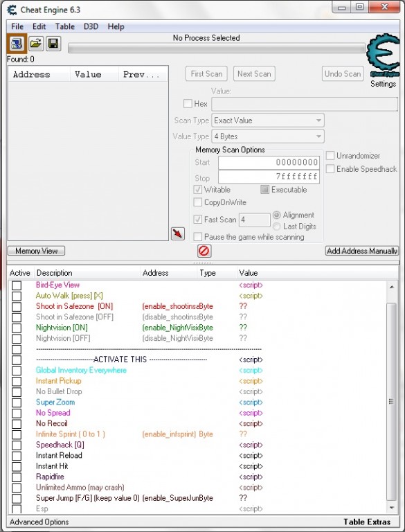
Task: Open the File menu
Action: pos(17,26)
